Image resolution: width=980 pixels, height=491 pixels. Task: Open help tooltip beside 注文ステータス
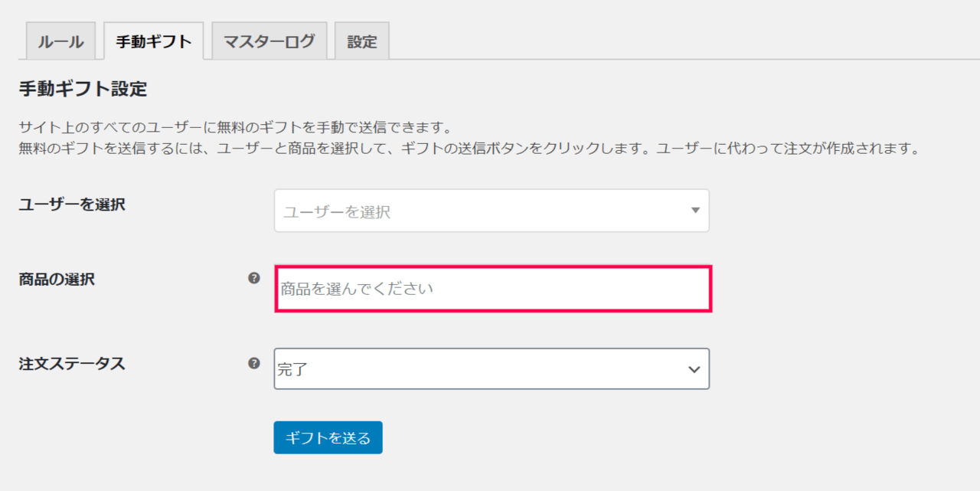pos(254,363)
